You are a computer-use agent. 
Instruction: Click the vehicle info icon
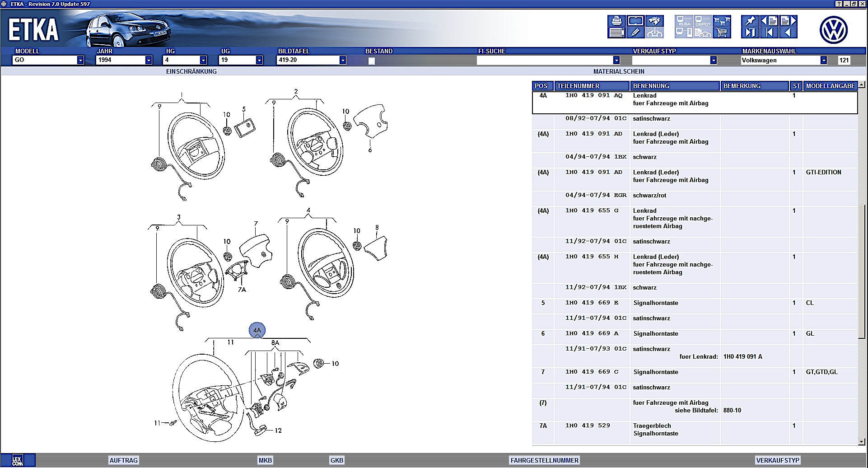point(654,33)
